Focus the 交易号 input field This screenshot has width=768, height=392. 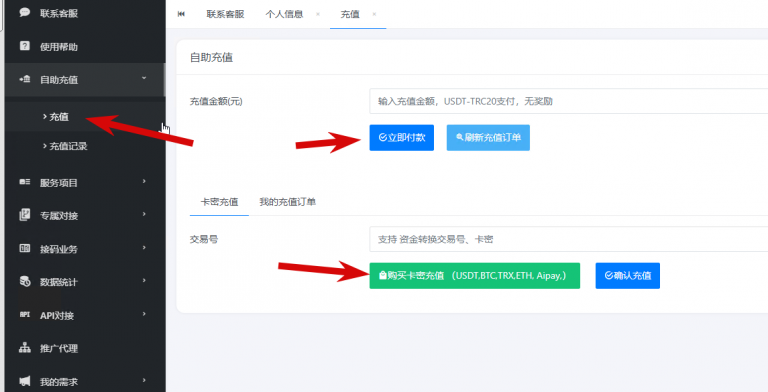click(x=569, y=239)
